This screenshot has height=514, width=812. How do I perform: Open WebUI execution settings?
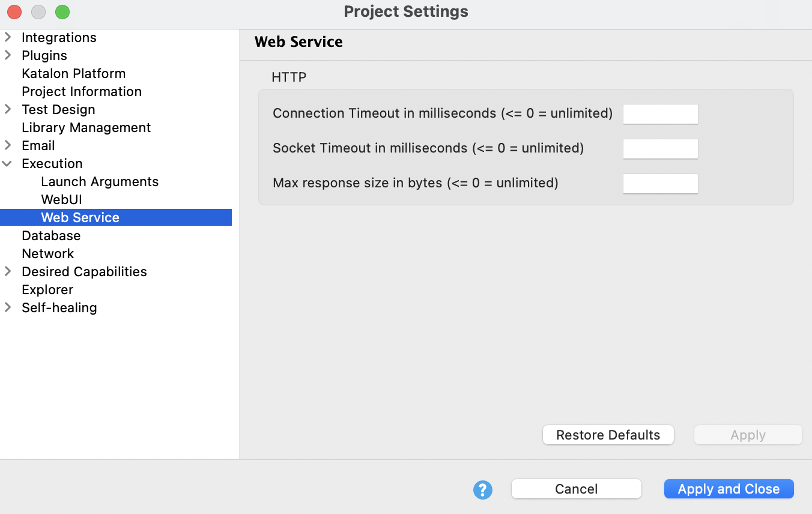point(61,199)
